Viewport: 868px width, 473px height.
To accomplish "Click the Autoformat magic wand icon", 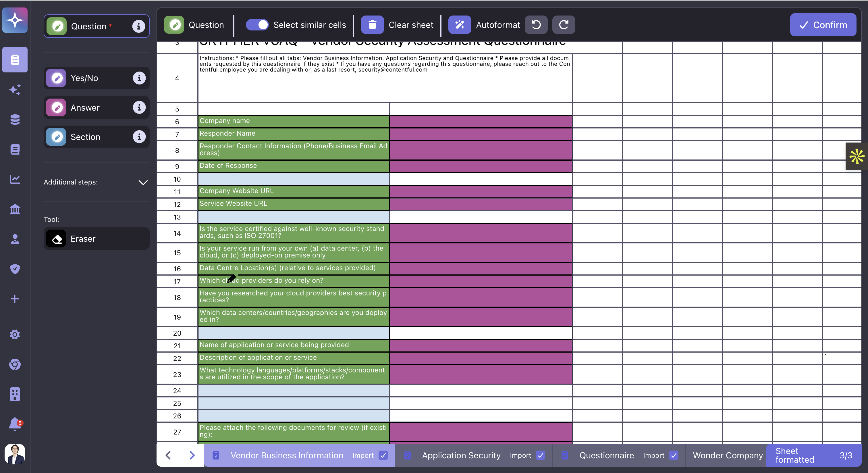I will [460, 25].
